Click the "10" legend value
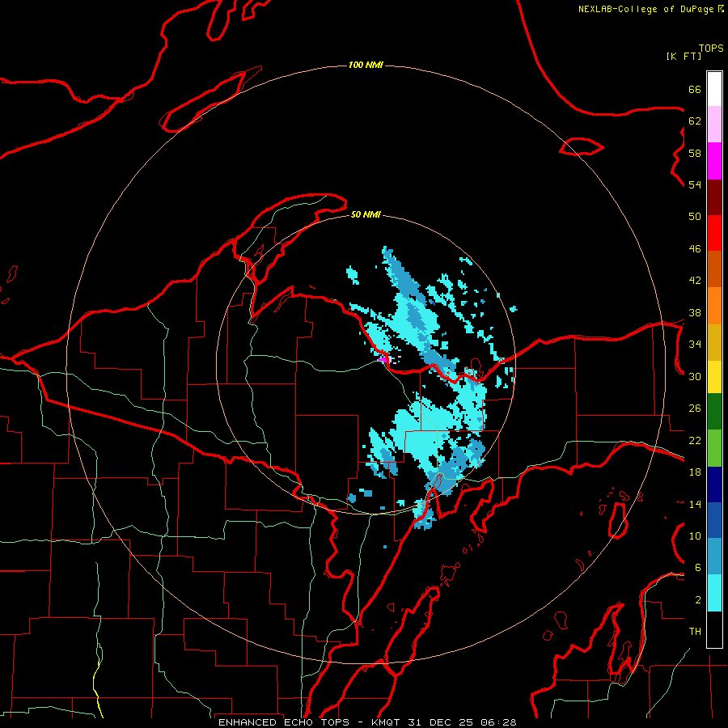This screenshot has width=728, height=728. 695,536
